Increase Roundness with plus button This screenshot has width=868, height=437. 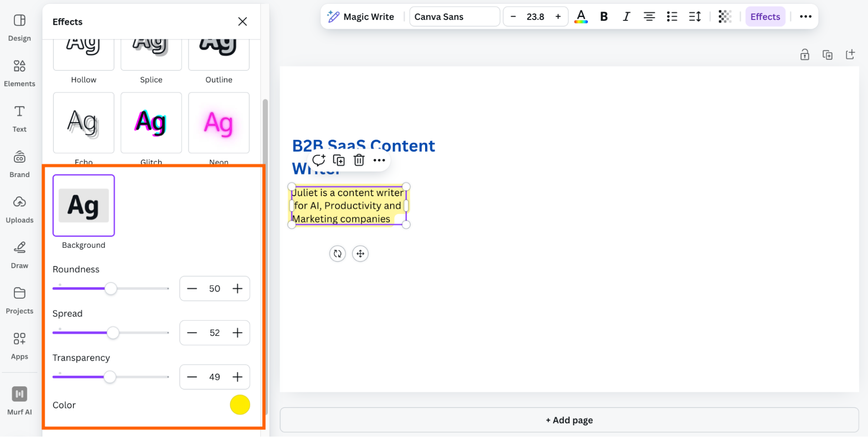238,289
